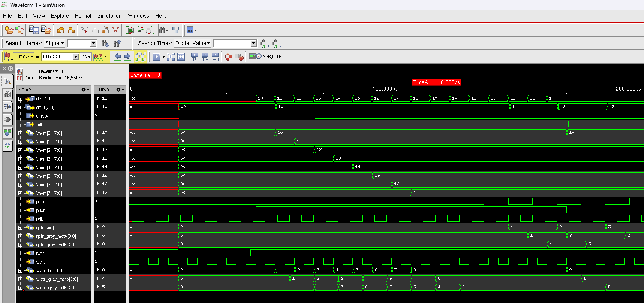Viewport: 644px width, 303px height.
Task: Expand the \mem[0] [7:0] bus
Action: click(x=20, y=133)
